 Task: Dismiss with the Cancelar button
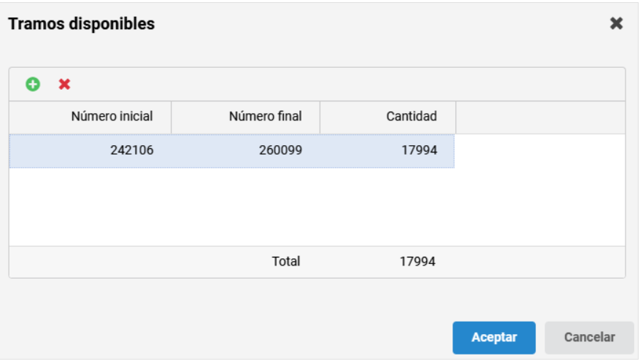(589, 338)
